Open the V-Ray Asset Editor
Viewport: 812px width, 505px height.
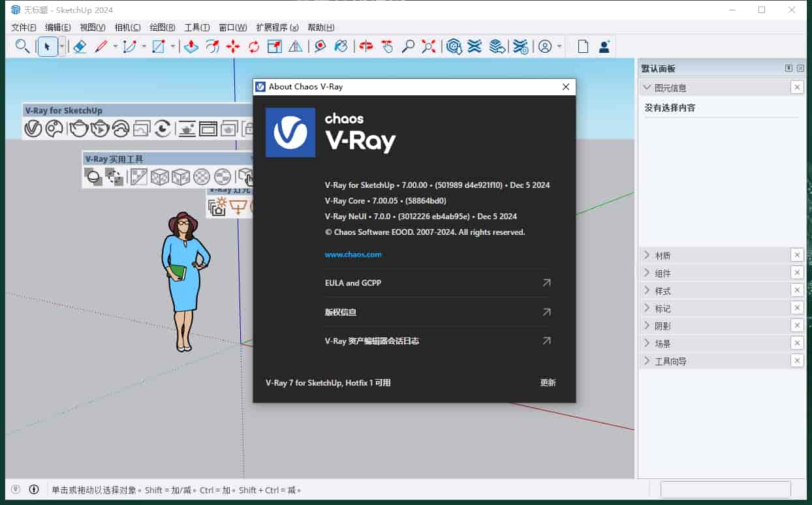[x=34, y=129]
